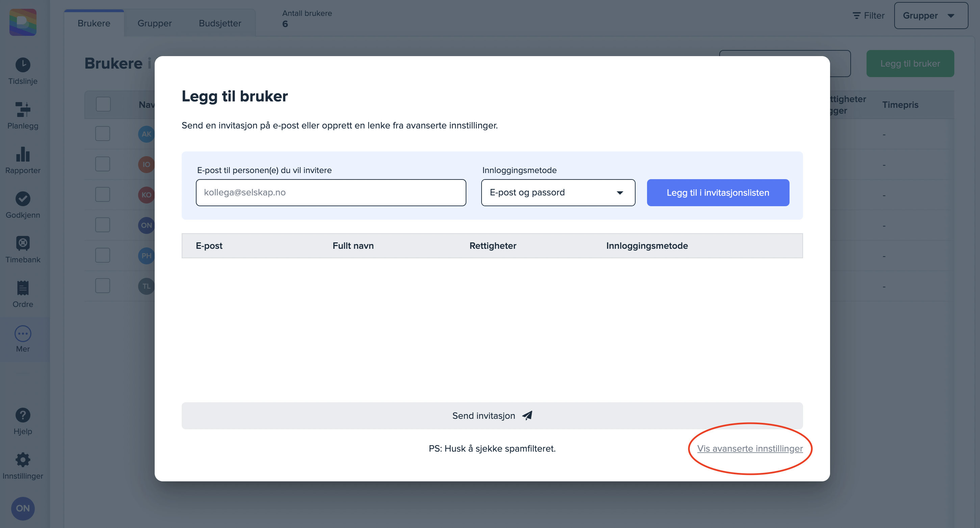Open Innstillinger gear icon
The image size is (980, 528).
point(23,460)
